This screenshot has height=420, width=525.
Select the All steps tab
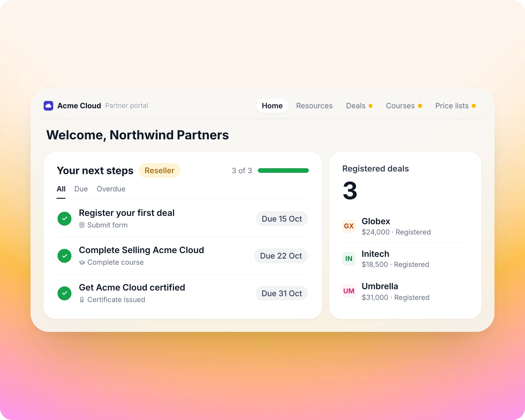61,189
